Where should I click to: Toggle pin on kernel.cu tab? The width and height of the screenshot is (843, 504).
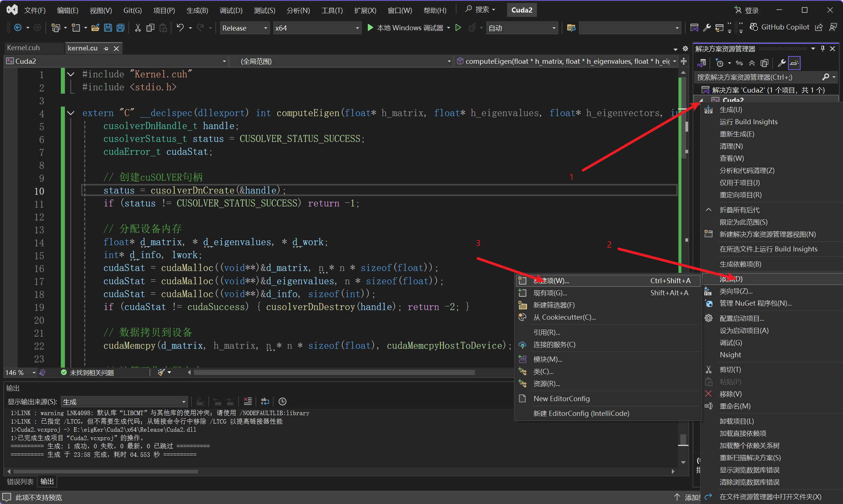[106, 48]
